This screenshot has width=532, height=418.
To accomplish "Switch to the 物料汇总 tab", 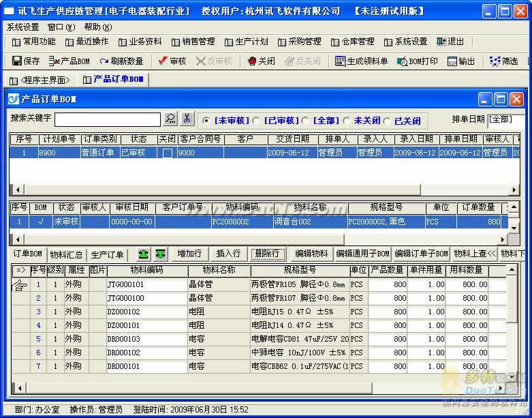I will pyautogui.click(x=66, y=254).
